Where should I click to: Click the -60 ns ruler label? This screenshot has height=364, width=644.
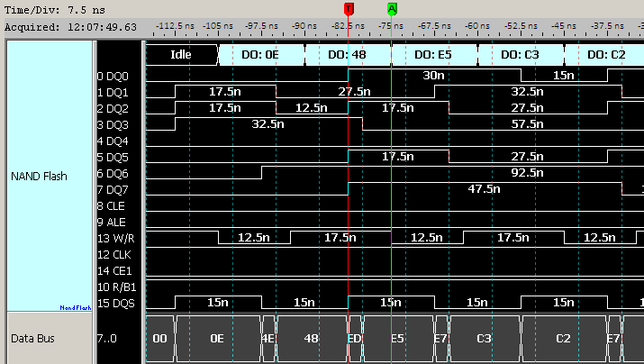tap(477, 26)
